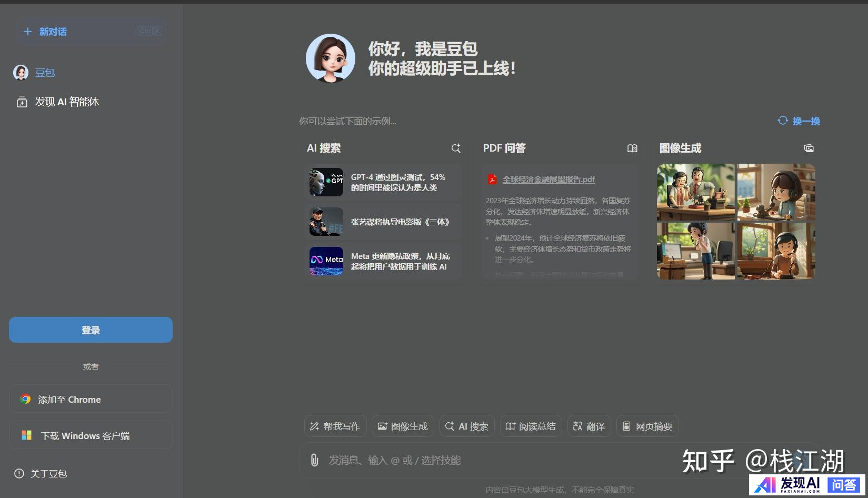Image resolution: width=868 pixels, height=498 pixels.
Task: Click the PDF 问答 card title
Action: pyautogui.click(x=504, y=148)
